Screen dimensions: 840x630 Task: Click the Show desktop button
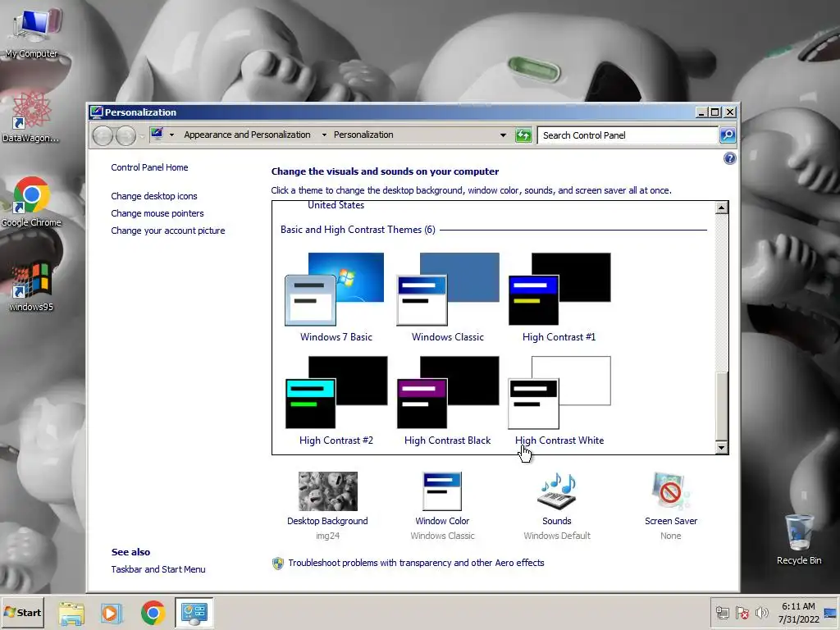[831, 613]
